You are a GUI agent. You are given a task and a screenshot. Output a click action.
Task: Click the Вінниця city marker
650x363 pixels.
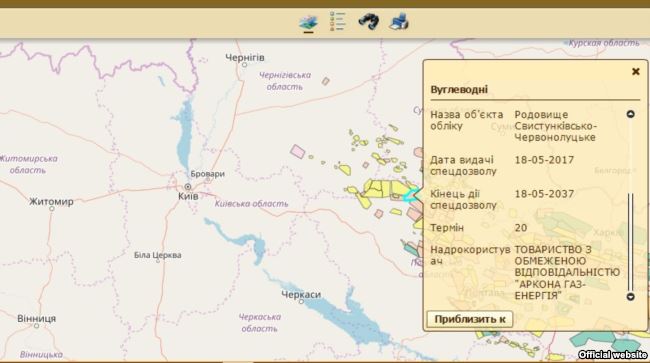36,326
